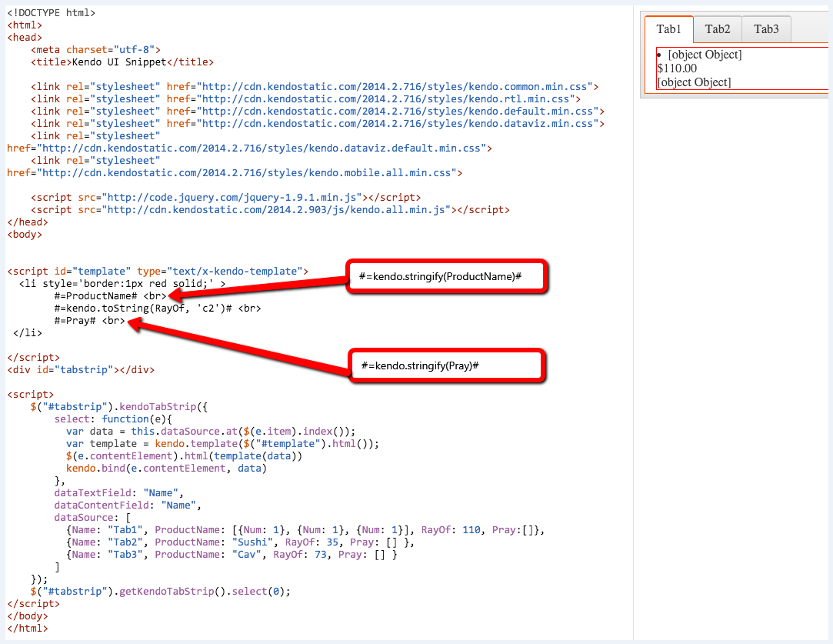Viewport: 833px width, 644px height.
Task: Click the kendo.bind(e.contentElement, data) line
Action: [x=166, y=468]
